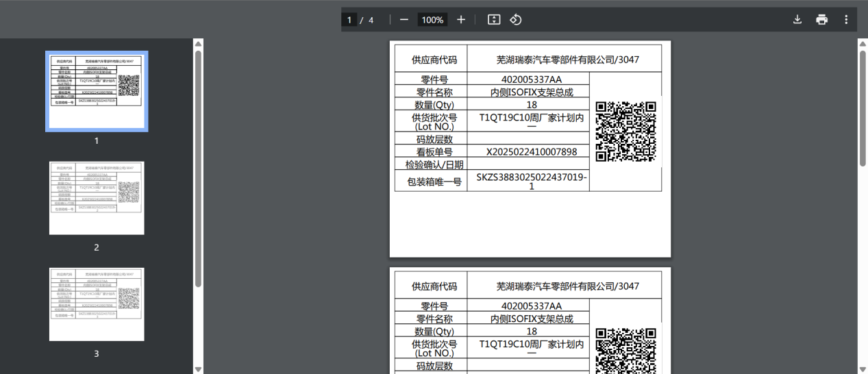The image size is (868, 374).
Task: Click 码放层数 label on first page
Action: [x=434, y=139]
